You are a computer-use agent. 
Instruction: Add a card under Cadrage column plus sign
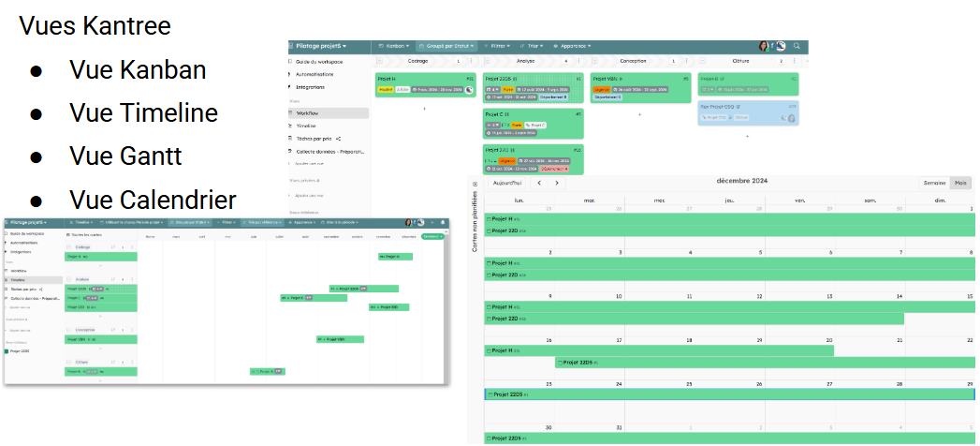tap(424, 109)
